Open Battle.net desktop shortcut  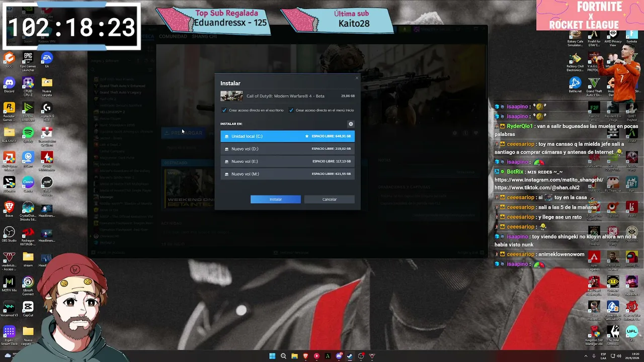coord(575,85)
